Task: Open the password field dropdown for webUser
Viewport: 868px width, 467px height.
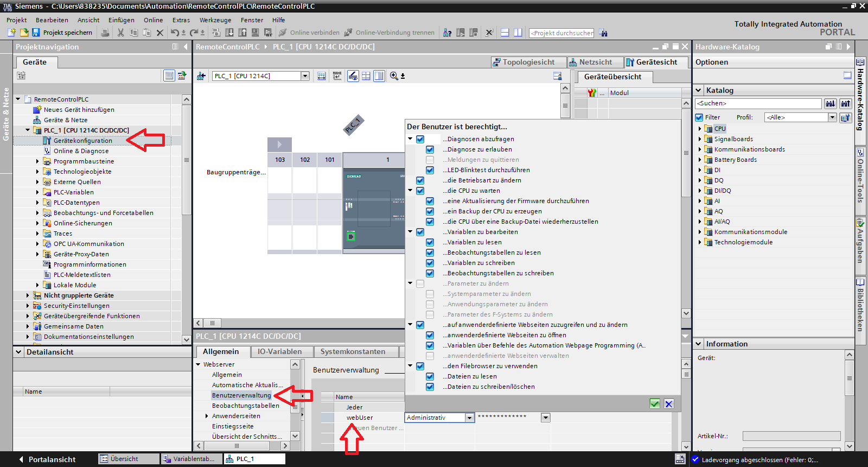Action: pos(546,418)
